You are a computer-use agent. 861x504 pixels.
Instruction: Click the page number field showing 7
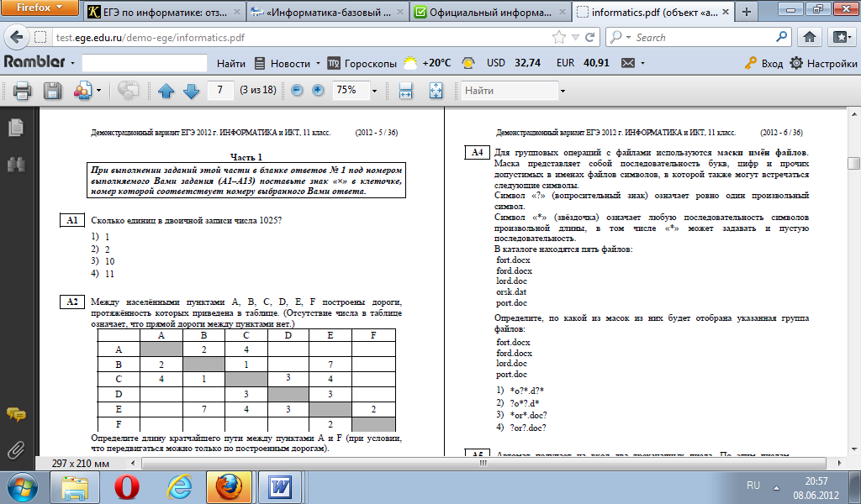[220, 90]
